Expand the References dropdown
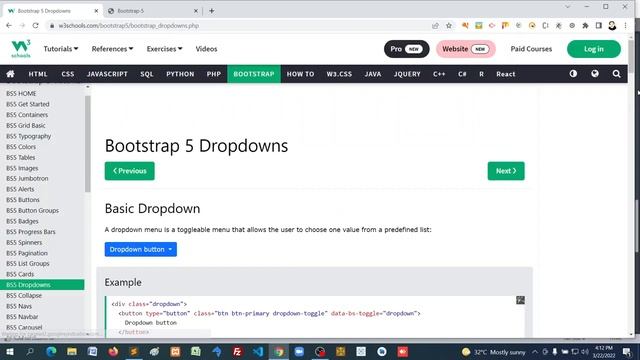The image size is (640, 360). (x=112, y=49)
